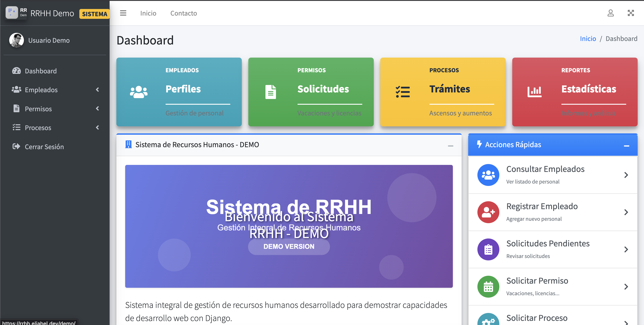644x325 pixels.
Task: Expand the Procesos sidebar submenu
Action: pyautogui.click(x=98, y=127)
